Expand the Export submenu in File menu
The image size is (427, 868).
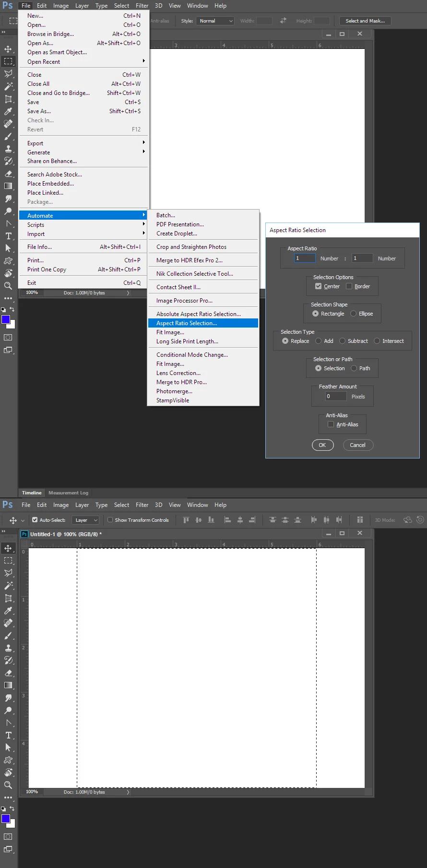(x=84, y=143)
